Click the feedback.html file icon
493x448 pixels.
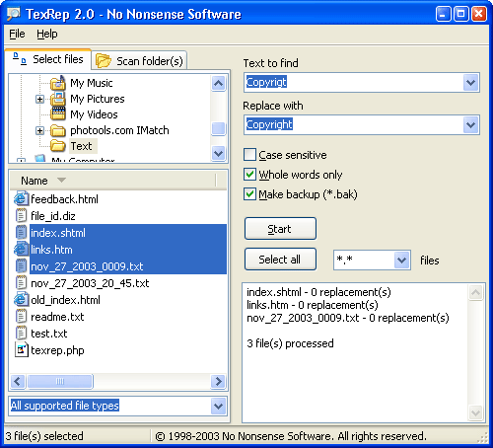click(x=21, y=199)
